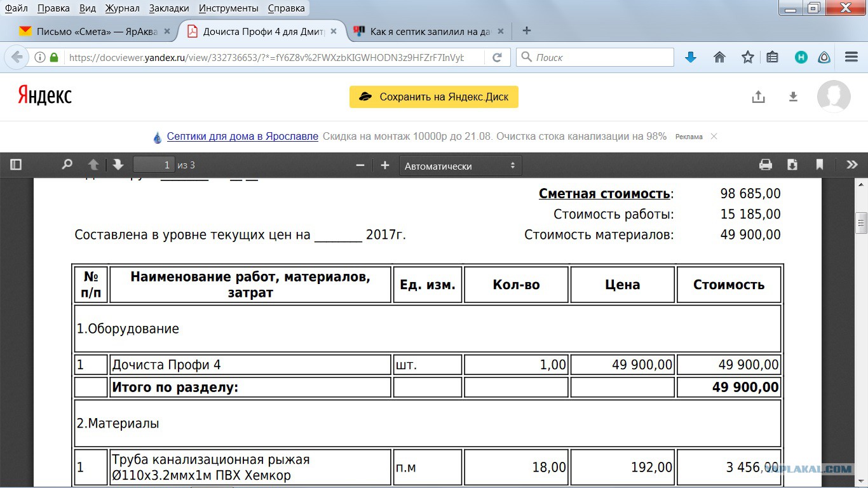Click the «98 685,00» total value
Image resolution: width=868 pixels, height=488 pixels.
750,194
